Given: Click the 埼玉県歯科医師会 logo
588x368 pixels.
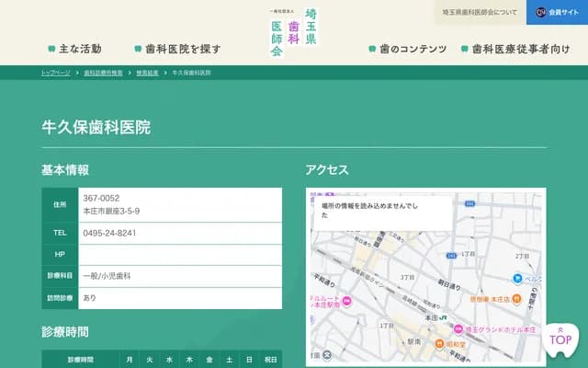Looking at the screenshot, I should 294,32.
